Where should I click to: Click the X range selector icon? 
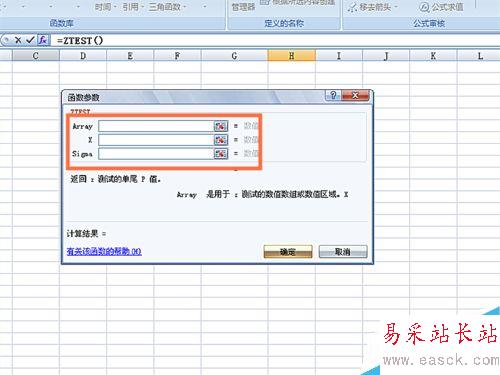(221, 140)
